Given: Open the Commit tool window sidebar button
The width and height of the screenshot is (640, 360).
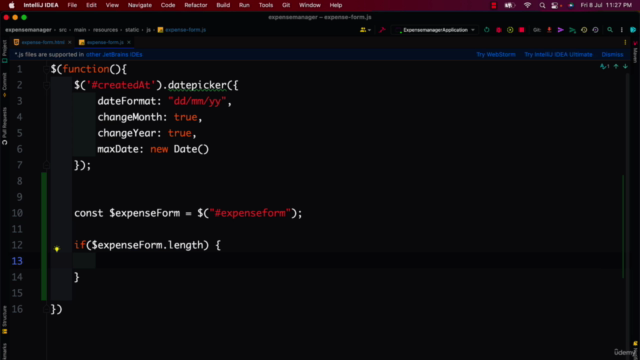Looking at the screenshot, I should pos(4,84).
